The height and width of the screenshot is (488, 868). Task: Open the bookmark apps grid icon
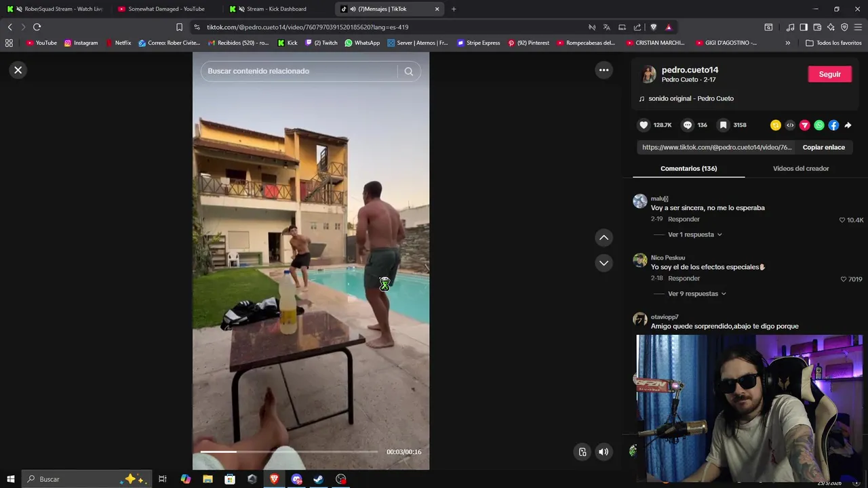(x=9, y=43)
